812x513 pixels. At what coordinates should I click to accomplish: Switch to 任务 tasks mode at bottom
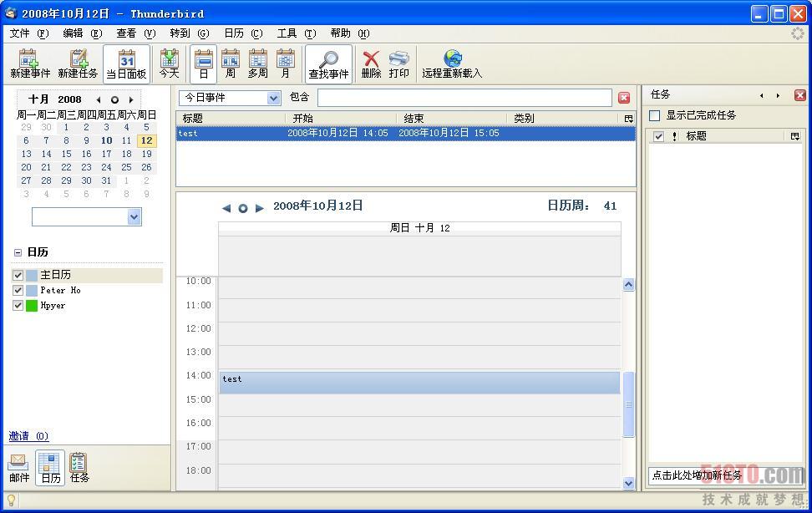[79, 468]
